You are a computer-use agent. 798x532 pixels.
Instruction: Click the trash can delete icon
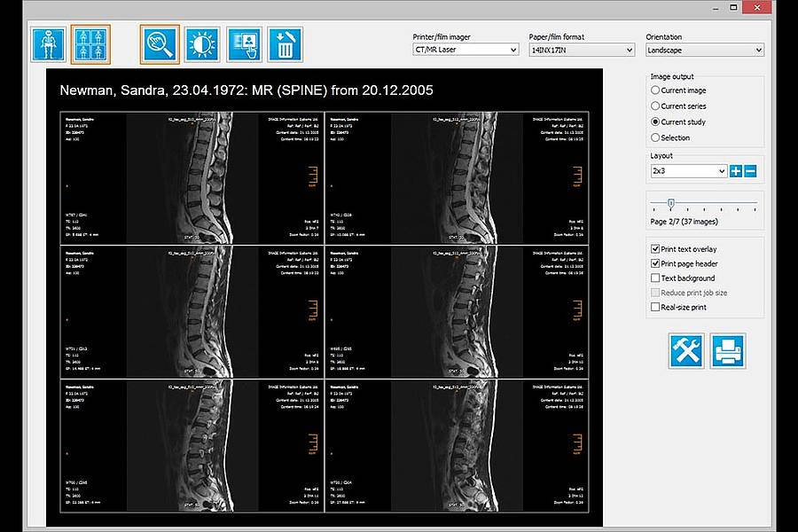tap(286, 44)
